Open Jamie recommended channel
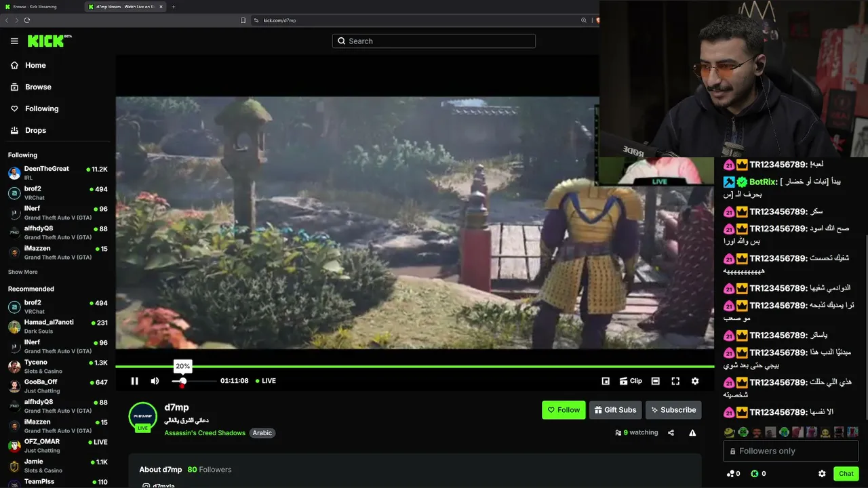Viewport: 868px width, 488px height. (58, 466)
